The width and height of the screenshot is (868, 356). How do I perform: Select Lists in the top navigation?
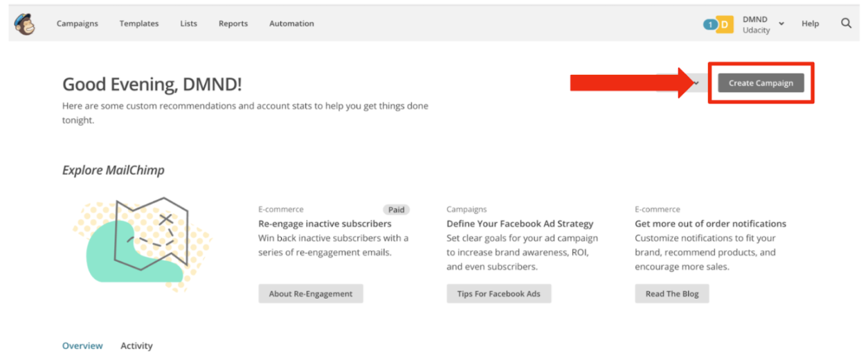click(188, 24)
